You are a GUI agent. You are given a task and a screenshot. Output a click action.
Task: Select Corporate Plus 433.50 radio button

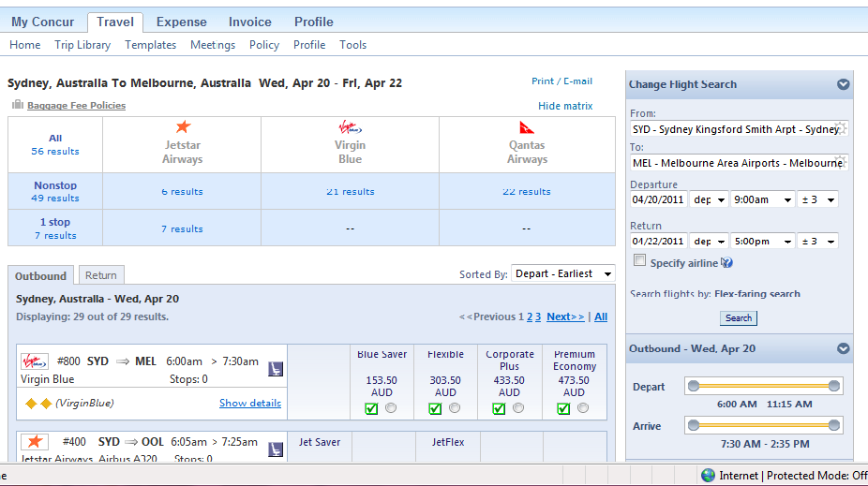(x=518, y=408)
